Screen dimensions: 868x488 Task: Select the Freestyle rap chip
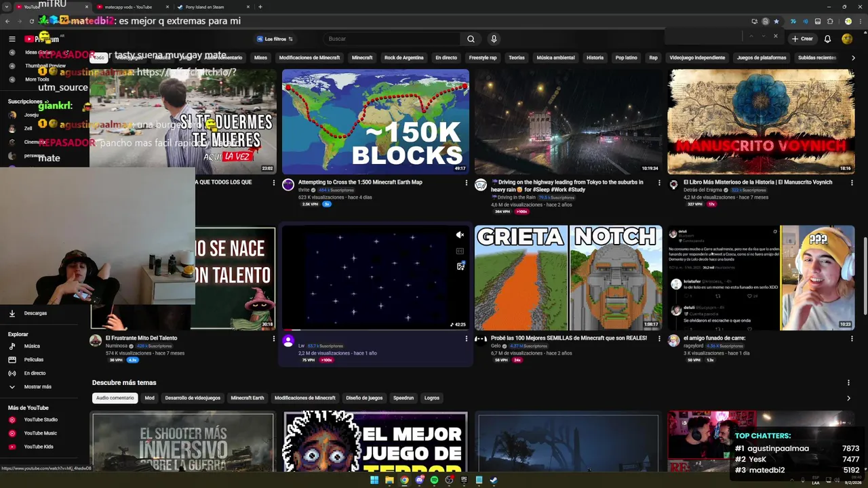click(x=483, y=58)
